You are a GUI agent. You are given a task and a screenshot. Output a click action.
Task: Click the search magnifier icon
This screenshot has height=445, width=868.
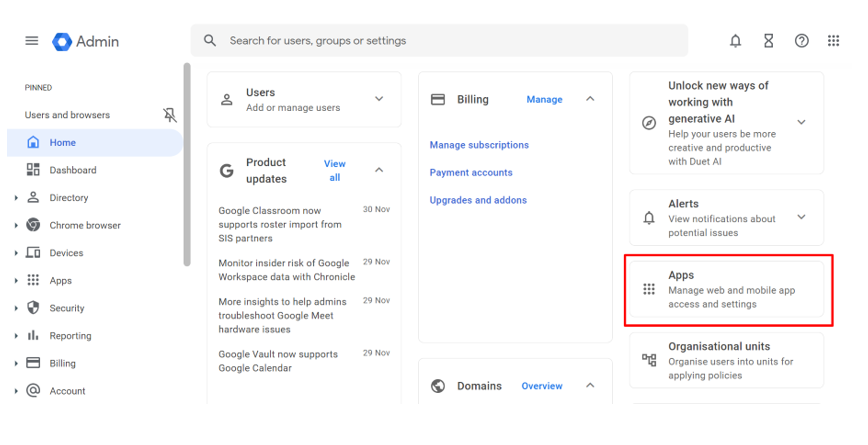210,40
